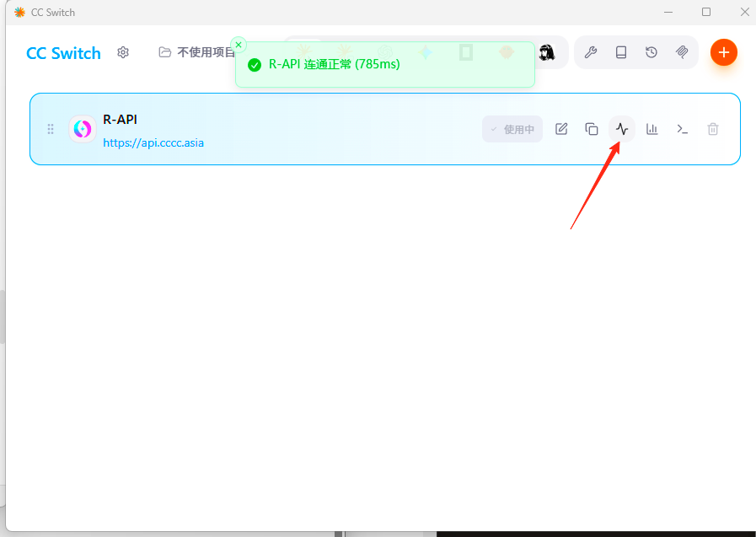The height and width of the screenshot is (537, 756).
Task: View R-API usage chart icon
Action: [x=651, y=129]
